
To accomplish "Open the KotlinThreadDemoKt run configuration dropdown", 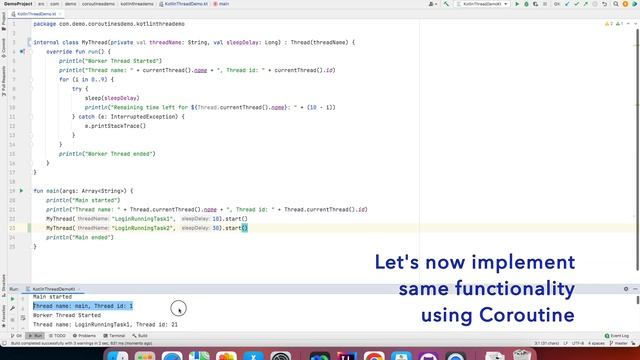I will [x=482, y=4].
